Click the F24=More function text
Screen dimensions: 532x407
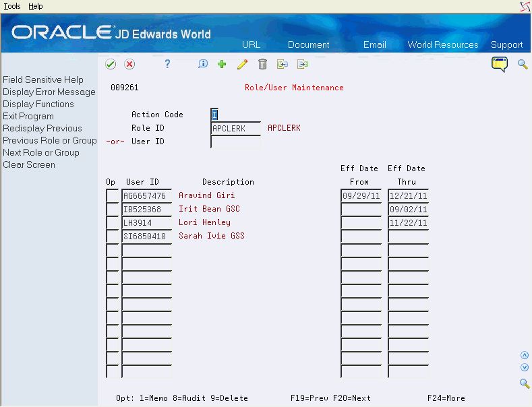tap(446, 398)
